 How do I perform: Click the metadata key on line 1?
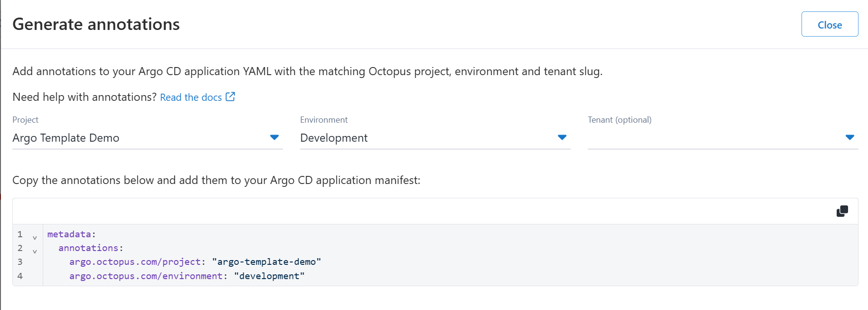pyautogui.click(x=69, y=234)
